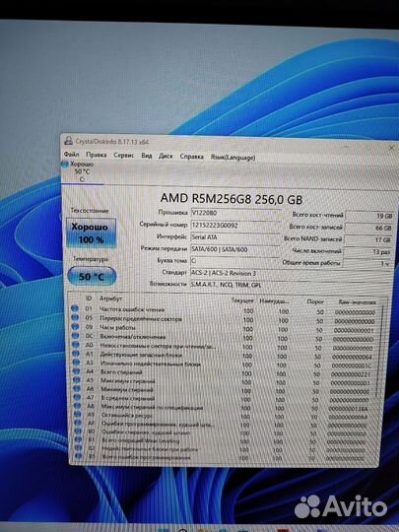The height and width of the screenshot is (532, 399).
Task: Open the Правка menu
Action: 96,155
